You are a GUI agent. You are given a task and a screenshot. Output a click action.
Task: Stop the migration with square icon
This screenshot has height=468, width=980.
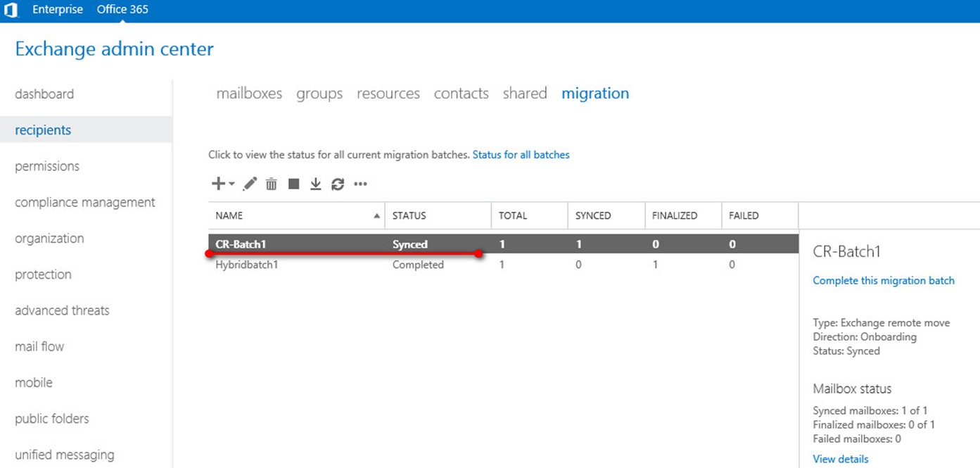coord(294,184)
